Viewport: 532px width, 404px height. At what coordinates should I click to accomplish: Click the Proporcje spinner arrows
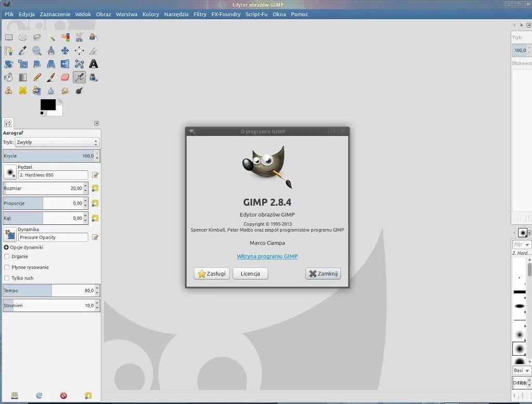pyautogui.click(x=86, y=203)
